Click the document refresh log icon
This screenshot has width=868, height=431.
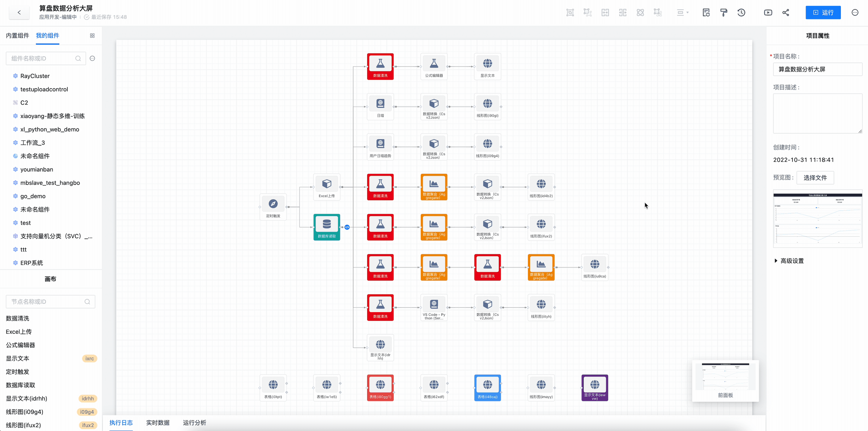706,13
